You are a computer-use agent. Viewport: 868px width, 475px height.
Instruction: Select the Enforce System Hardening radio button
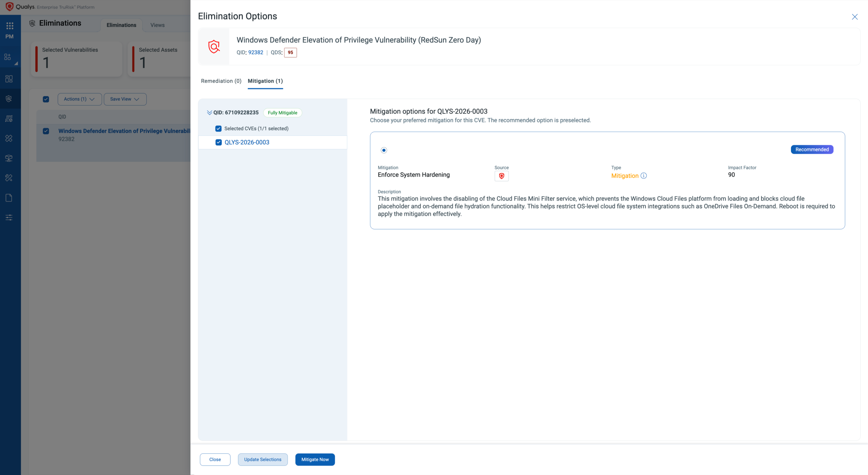pyautogui.click(x=384, y=150)
